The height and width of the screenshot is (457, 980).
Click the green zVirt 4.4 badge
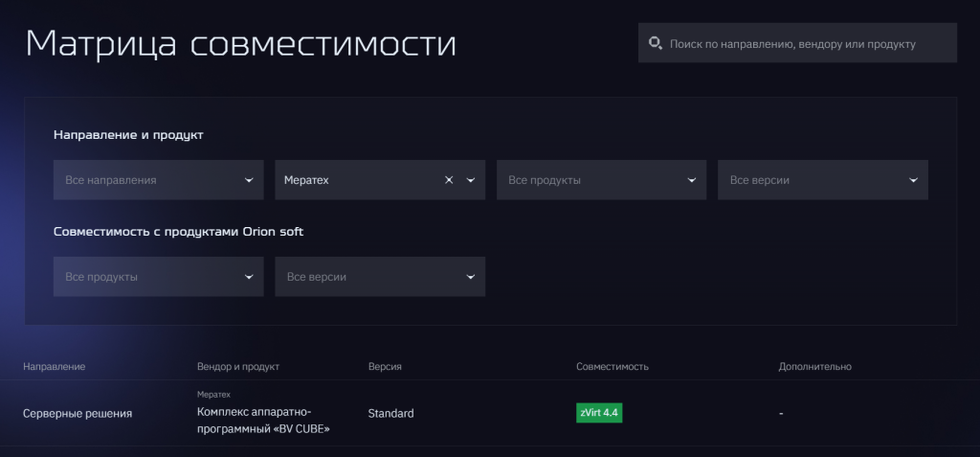(x=599, y=413)
